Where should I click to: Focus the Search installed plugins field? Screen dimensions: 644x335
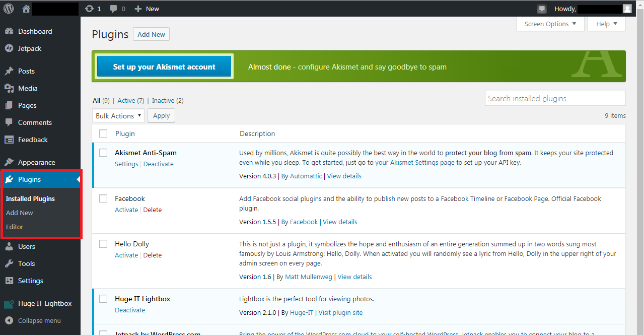click(555, 98)
